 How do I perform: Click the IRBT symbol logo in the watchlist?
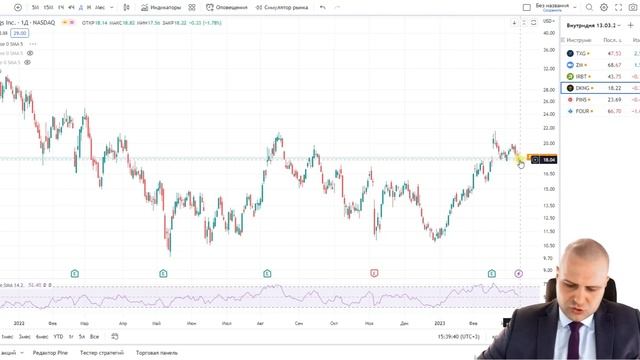coord(570,76)
